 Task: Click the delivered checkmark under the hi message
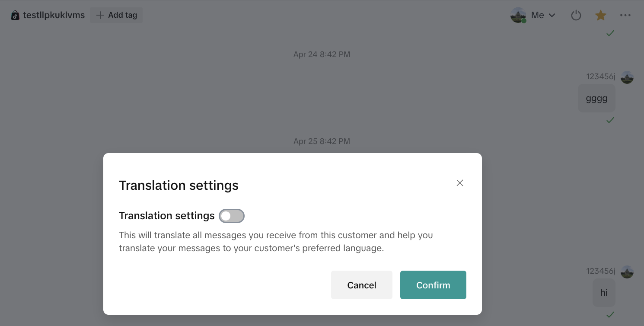point(610,315)
